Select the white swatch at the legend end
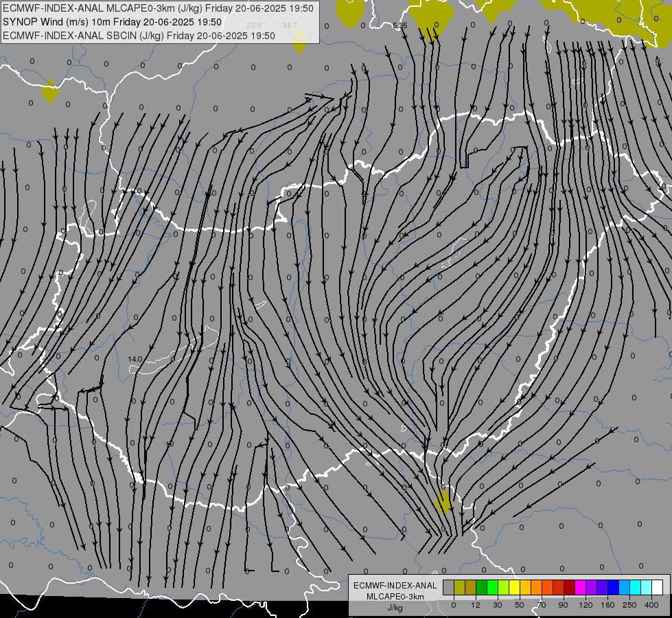672x618 pixels. [x=657, y=587]
